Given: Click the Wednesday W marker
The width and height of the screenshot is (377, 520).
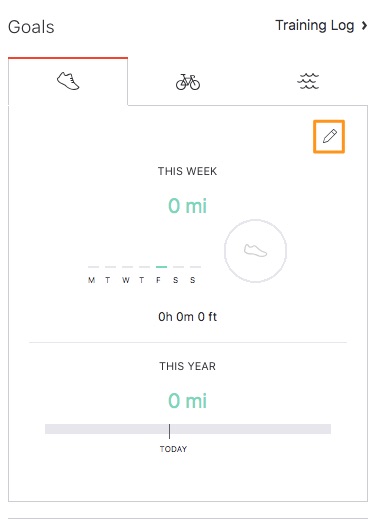Looking at the screenshot, I should 126,280.
